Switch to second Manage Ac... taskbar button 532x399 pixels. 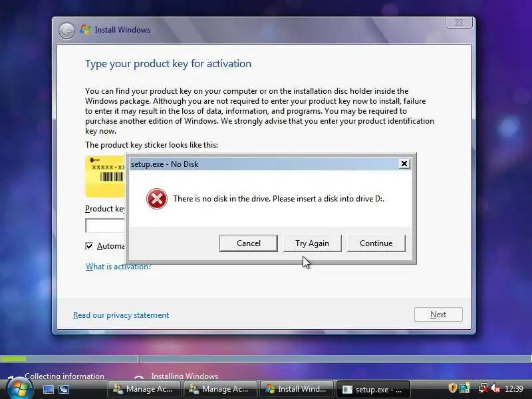(x=221, y=389)
